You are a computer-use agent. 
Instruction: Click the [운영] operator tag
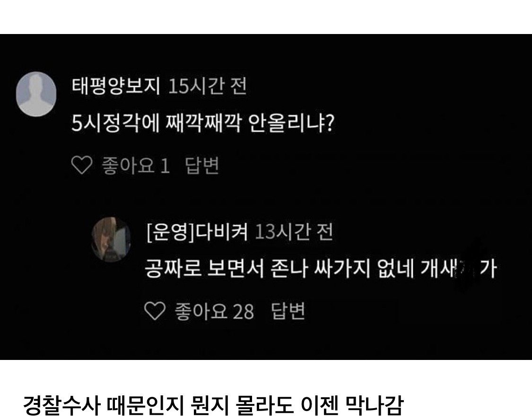click(x=171, y=232)
